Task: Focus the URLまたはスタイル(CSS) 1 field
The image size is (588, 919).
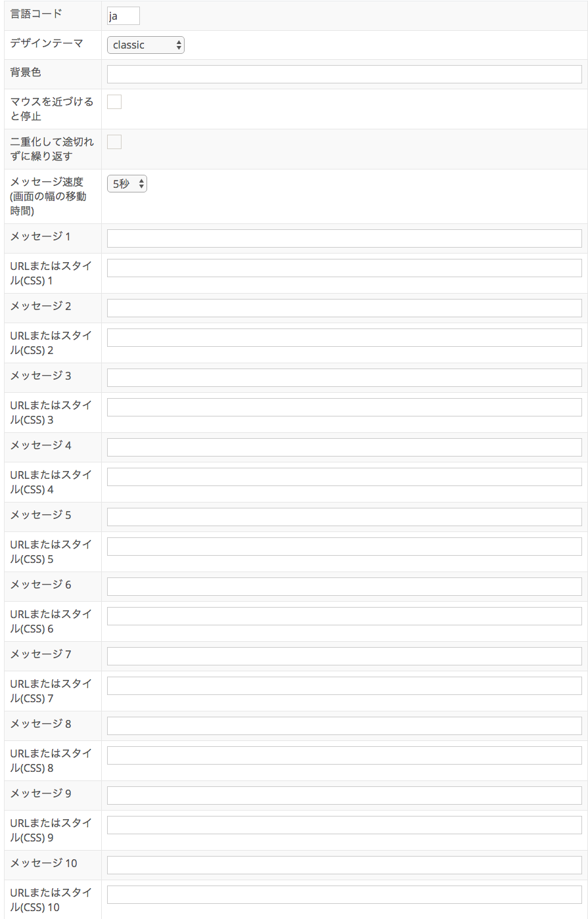Action: [344, 268]
